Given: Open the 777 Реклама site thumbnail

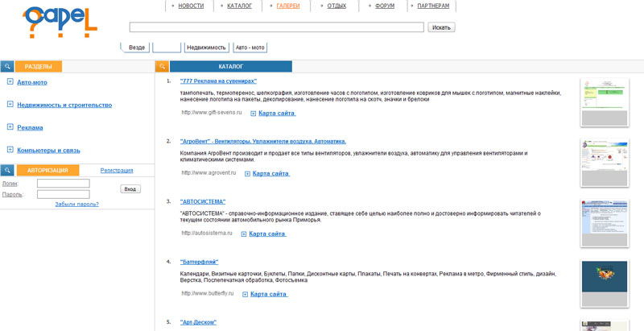Looking at the screenshot, I should click(x=605, y=102).
